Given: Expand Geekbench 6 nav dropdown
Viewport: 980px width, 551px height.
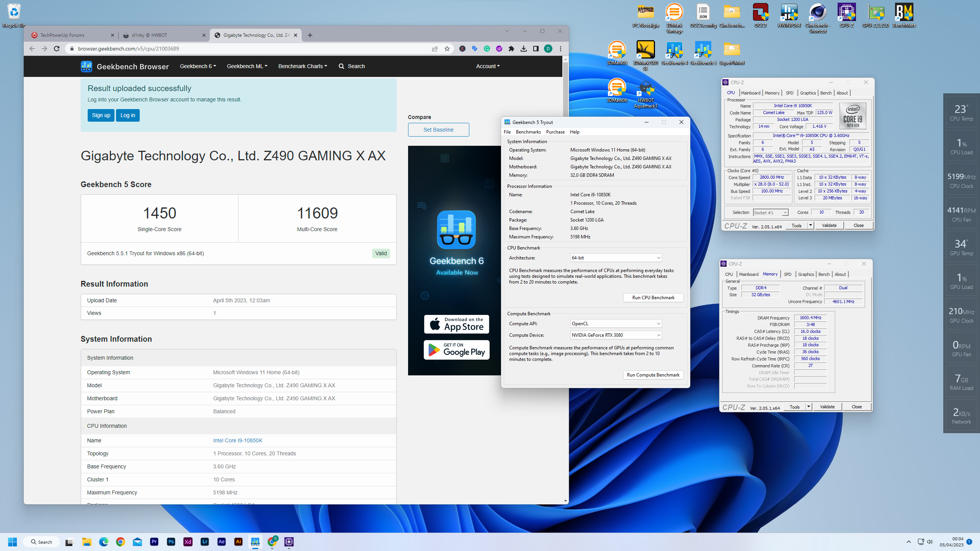Looking at the screenshot, I should click(x=198, y=66).
